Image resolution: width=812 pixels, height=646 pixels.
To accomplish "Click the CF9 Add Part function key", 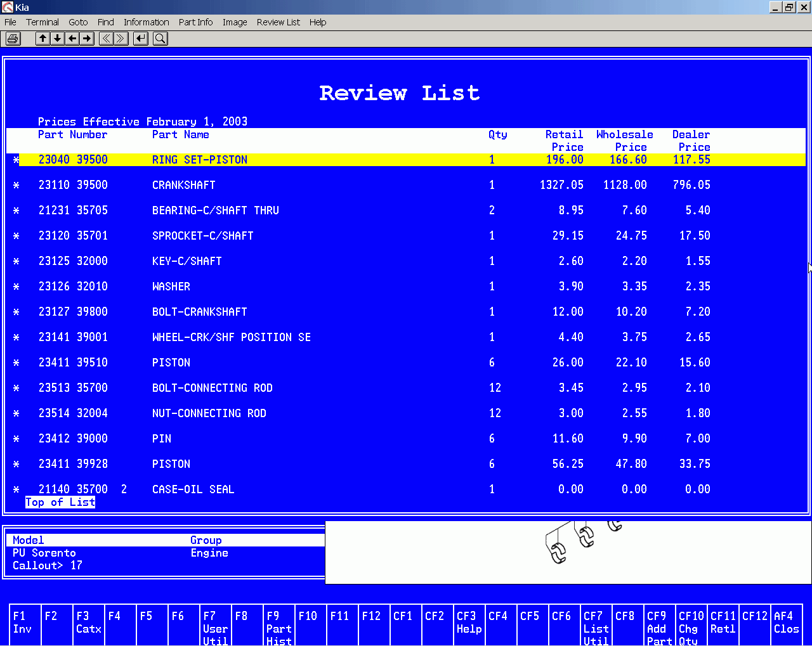I will pyautogui.click(x=660, y=625).
